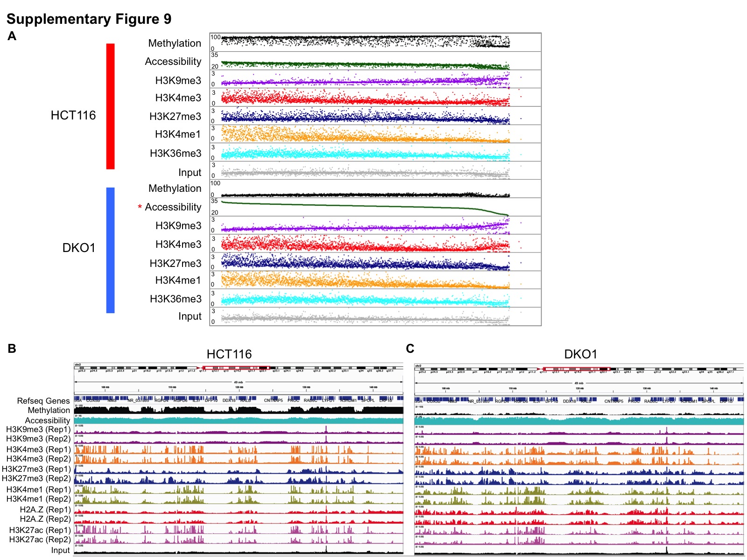Click the HCT116 black Methylation scatter plot
The height and width of the screenshot is (560, 747).
pos(364,42)
